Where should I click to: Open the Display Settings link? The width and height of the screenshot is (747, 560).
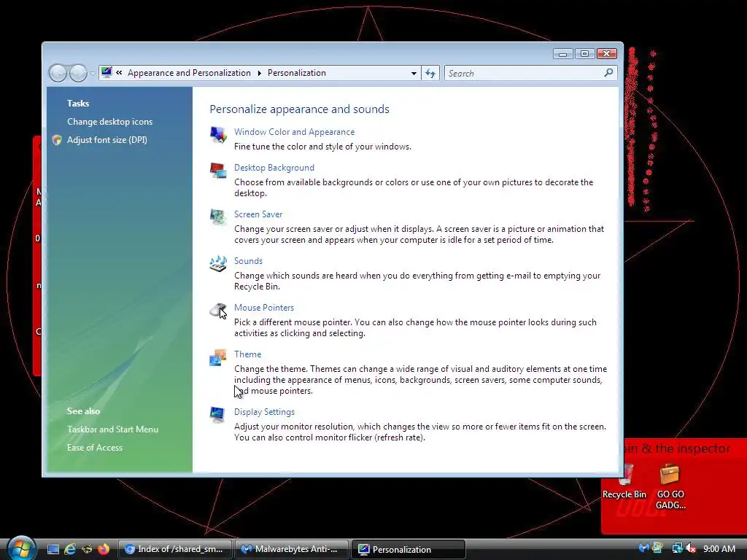(x=264, y=412)
